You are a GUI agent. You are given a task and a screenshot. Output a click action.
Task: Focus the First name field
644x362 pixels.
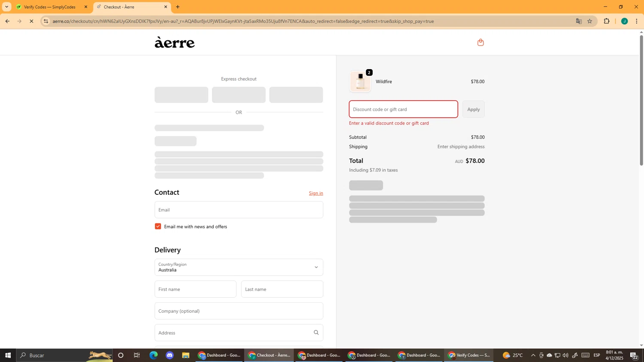pyautogui.click(x=195, y=289)
